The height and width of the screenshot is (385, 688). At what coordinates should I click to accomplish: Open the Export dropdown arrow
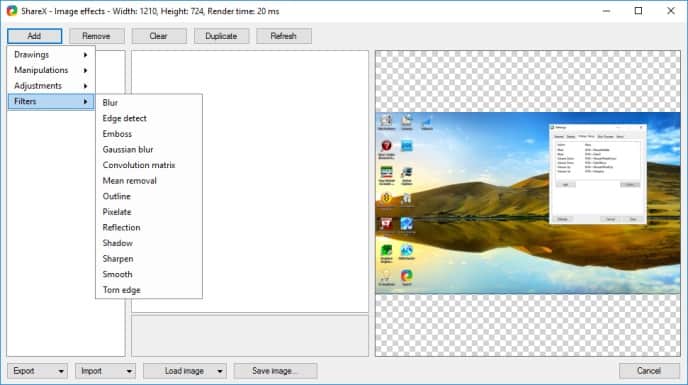coord(61,371)
